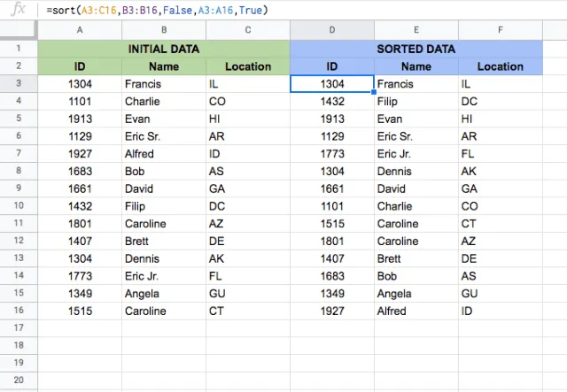Viewport: 567px width, 392px height.
Task: Click the cell with name Eric Sr. in column B
Action: click(164, 136)
